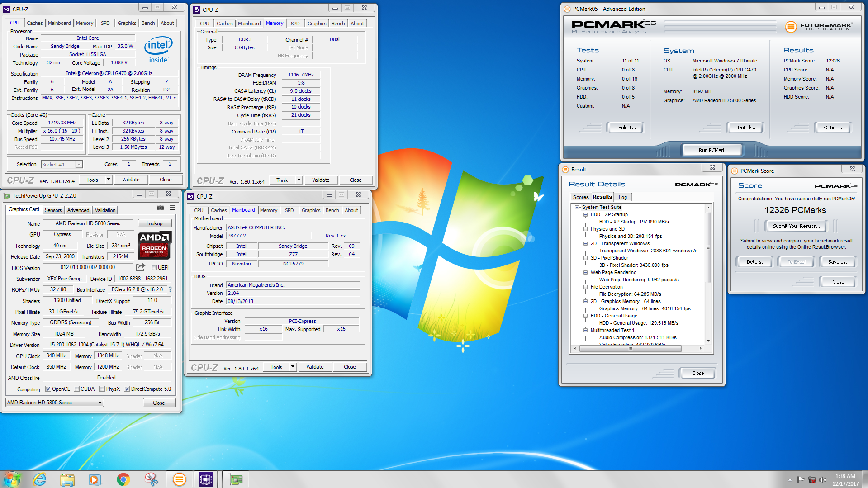Toggle the PhysX checkbox
This screenshot has height=488, width=868.
(x=102, y=389)
